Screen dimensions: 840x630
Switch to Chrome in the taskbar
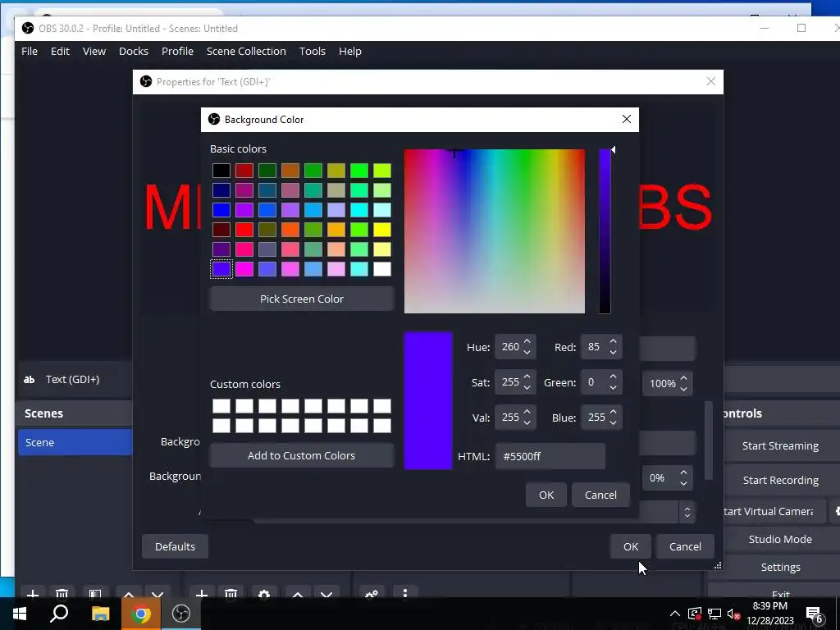(x=141, y=614)
